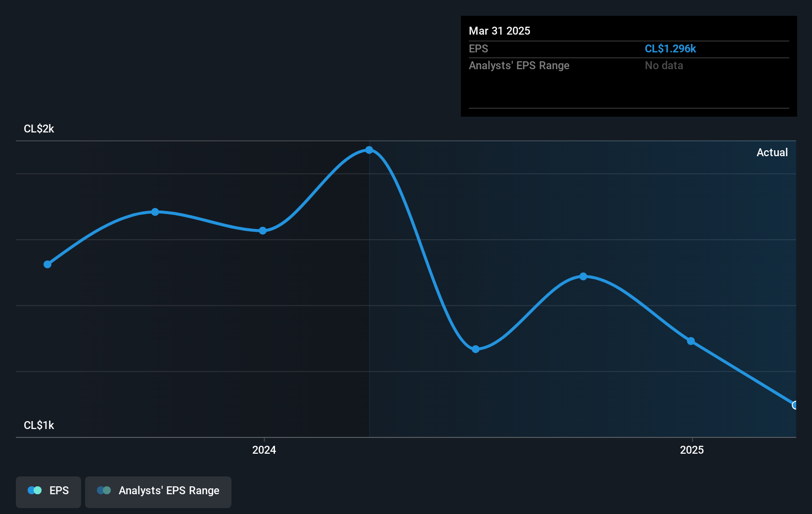Click the No data analysts range value
Screen dimensions: 812x514
664,66
